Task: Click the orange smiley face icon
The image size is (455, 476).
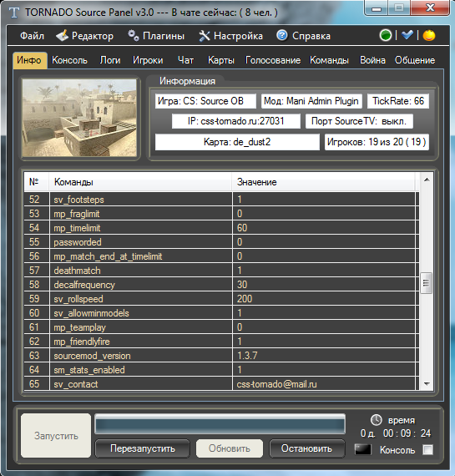Action: (429, 35)
